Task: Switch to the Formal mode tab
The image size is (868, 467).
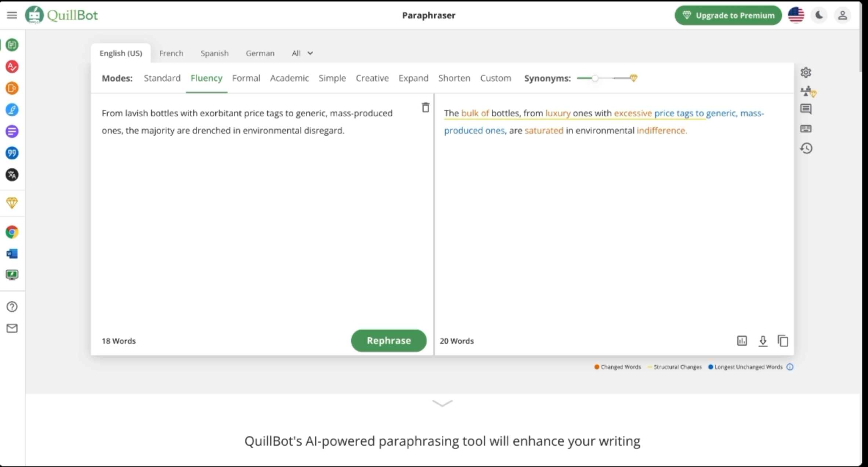Action: (246, 78)
